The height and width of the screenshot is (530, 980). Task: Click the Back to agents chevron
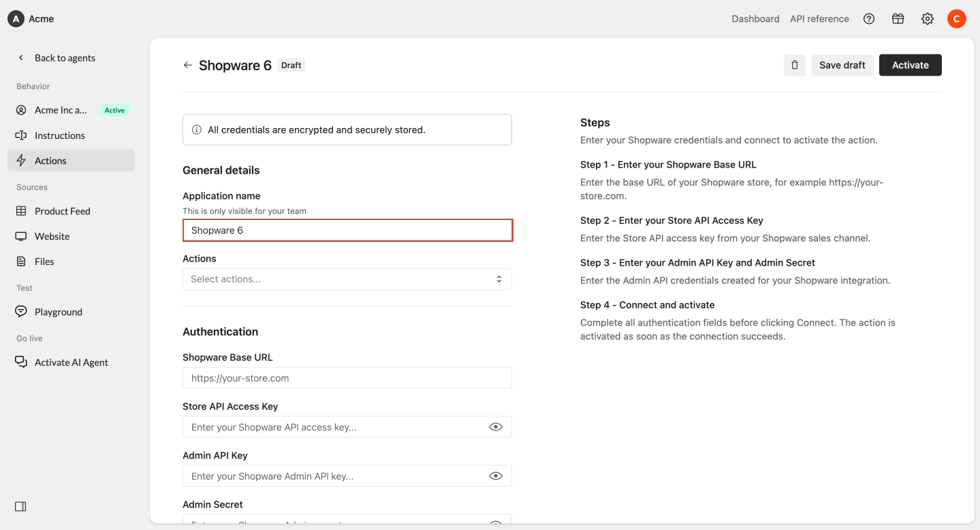(21, 58)
